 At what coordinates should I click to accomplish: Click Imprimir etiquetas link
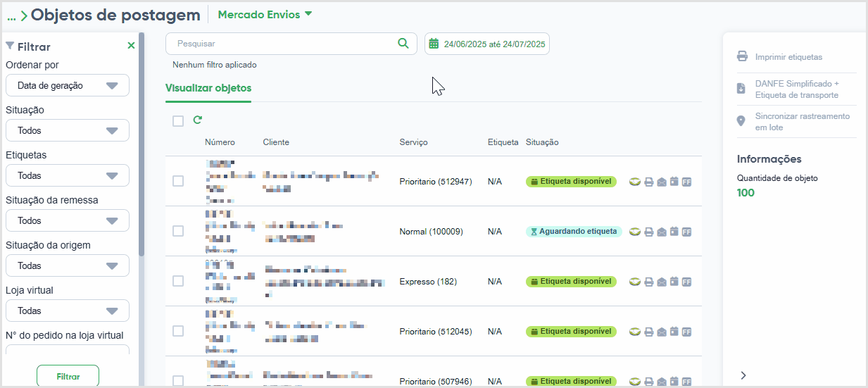click(x=788, y=57)
